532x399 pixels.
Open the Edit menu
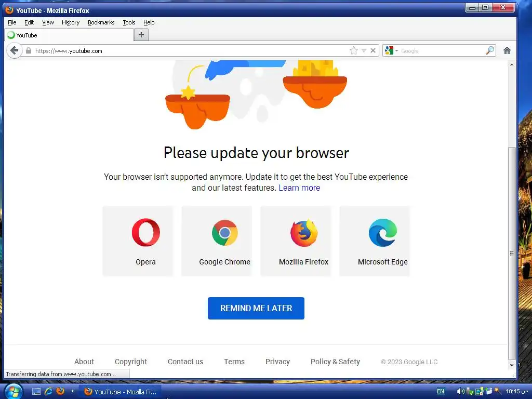[29, 22]
